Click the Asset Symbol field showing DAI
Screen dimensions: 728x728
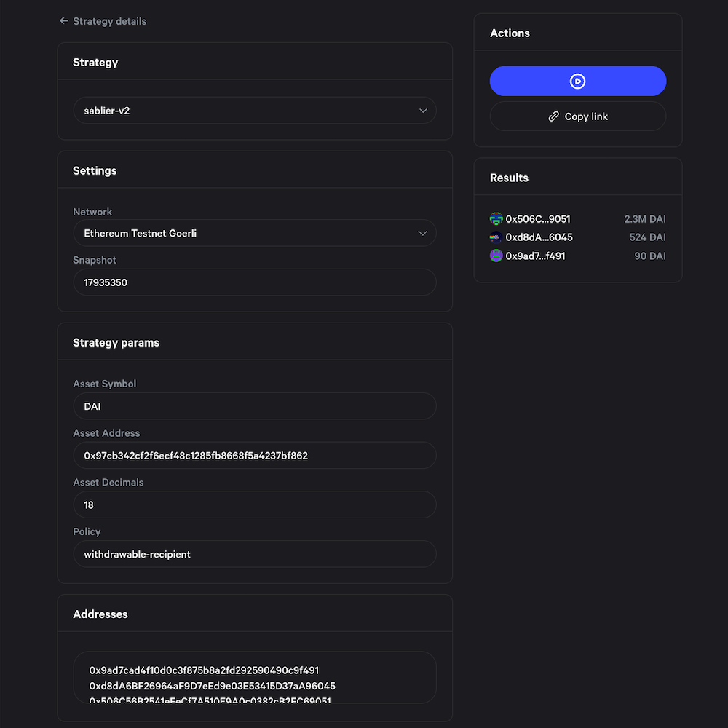255,405
